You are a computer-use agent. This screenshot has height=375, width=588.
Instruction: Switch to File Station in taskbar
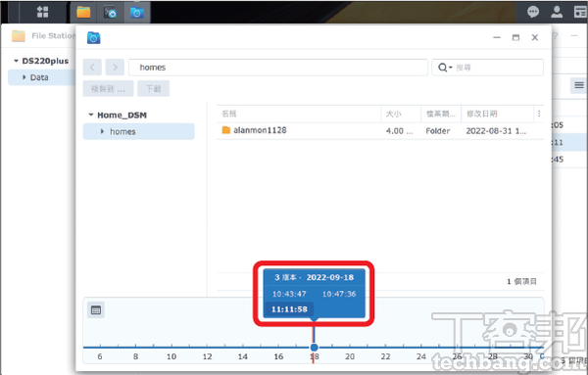(x=83, y=13)
